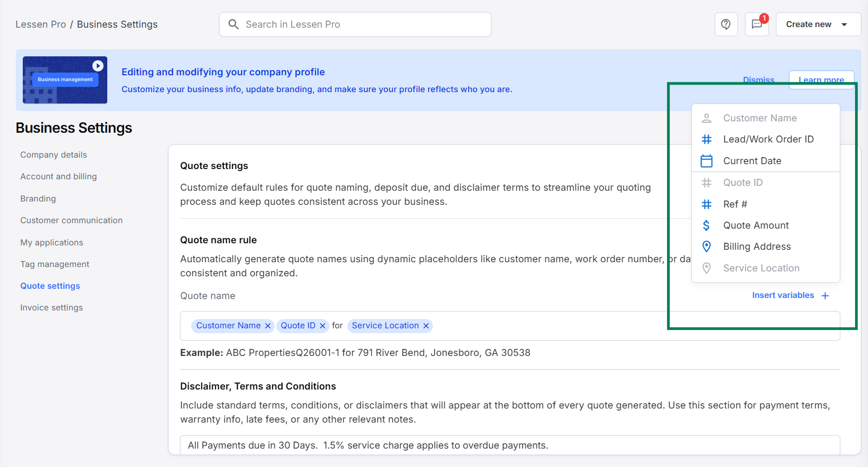Expand the Create new dropdown
Image resolution: width=868 pixels, height=467 pixels.
click(818, 24)
